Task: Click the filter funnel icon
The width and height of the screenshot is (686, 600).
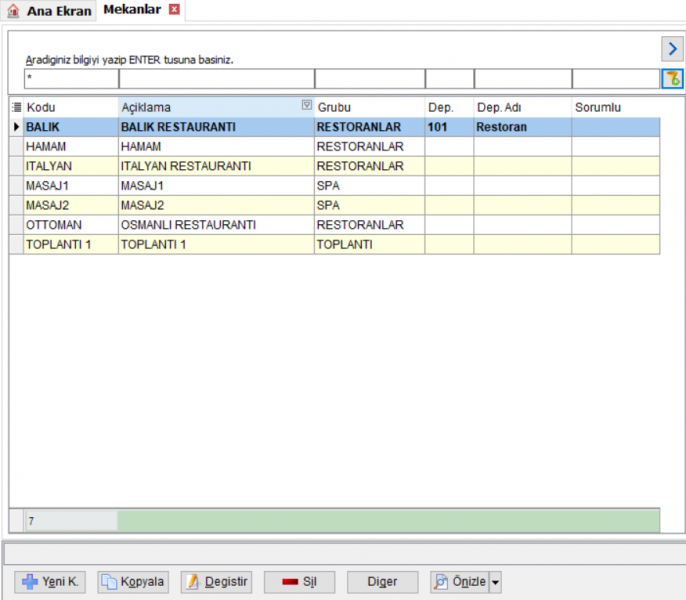Action: (672, 79)
